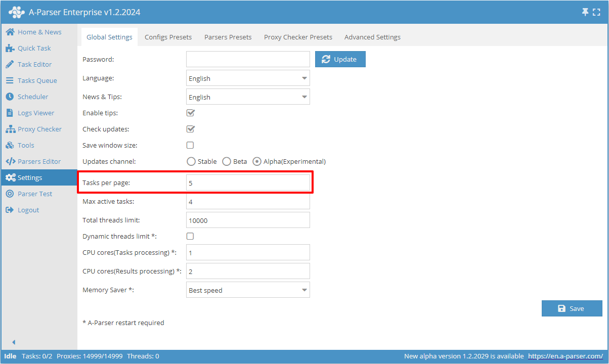Click the Parsers Editor code icon
The height and width of the screenshot is (364, 609).
coord(10,162)
